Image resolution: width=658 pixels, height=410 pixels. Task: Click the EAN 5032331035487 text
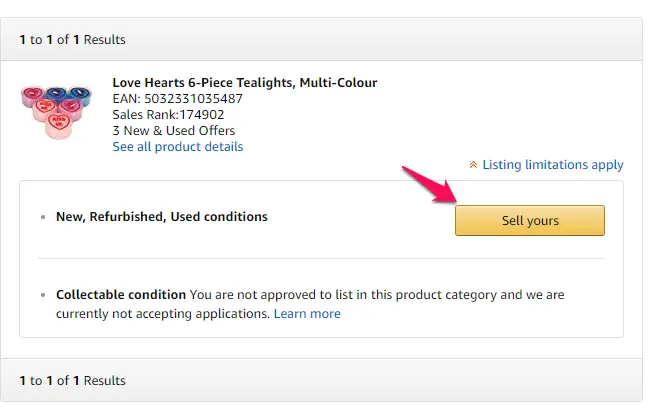click(178, 99)
